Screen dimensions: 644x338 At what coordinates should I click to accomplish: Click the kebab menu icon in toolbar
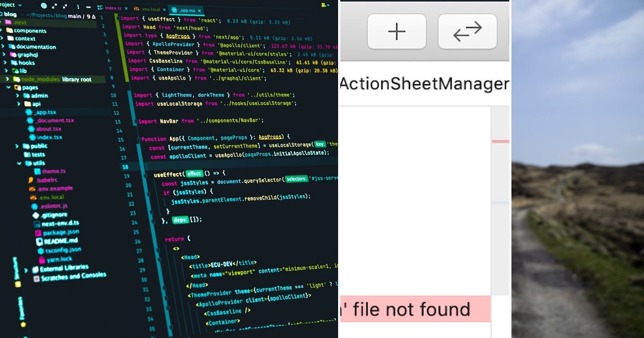point(78,6)
